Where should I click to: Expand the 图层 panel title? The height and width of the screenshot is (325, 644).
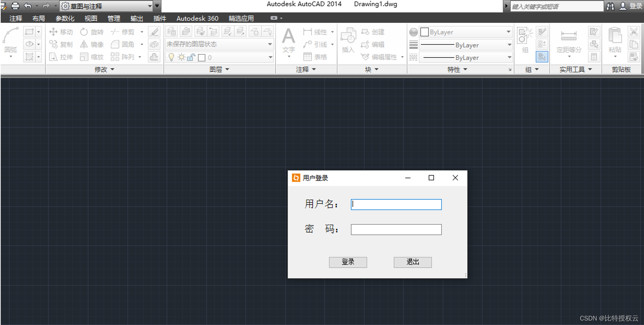point(219,69)
